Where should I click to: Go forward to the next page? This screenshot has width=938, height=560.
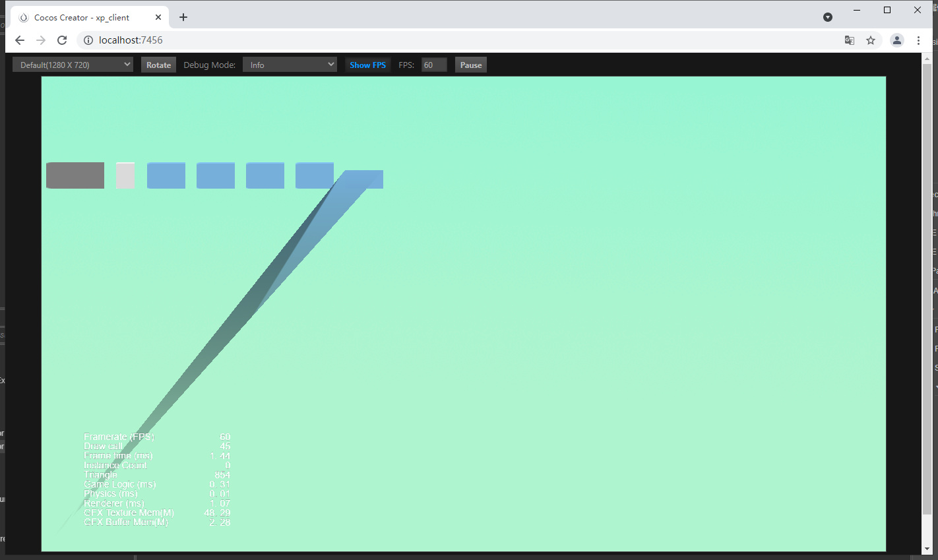[x=41, y=40]
